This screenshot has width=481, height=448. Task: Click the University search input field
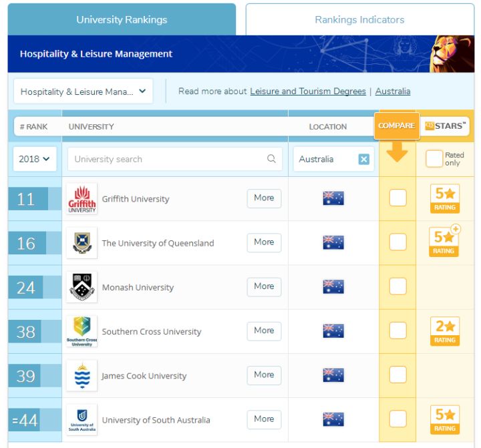167,159
